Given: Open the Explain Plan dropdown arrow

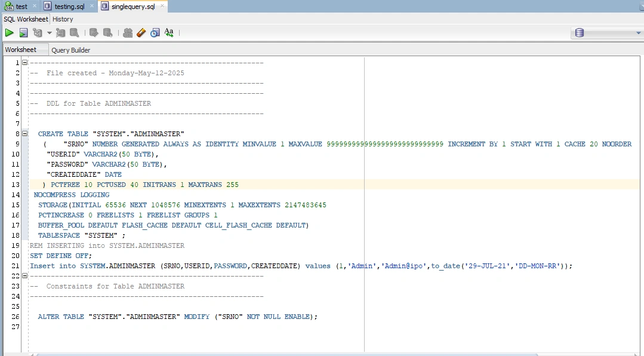Looking at the screenshot, I should point(50,33).
